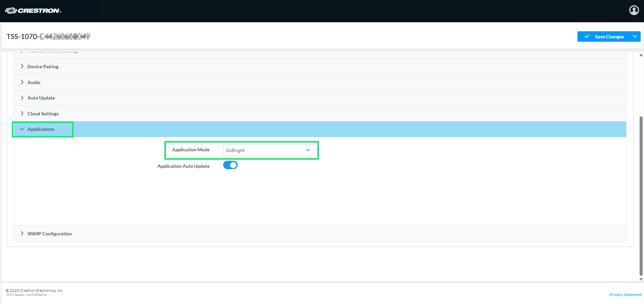The image size is (644, 304).
Task: Collapse the Applications section
Action: [41, 129]
